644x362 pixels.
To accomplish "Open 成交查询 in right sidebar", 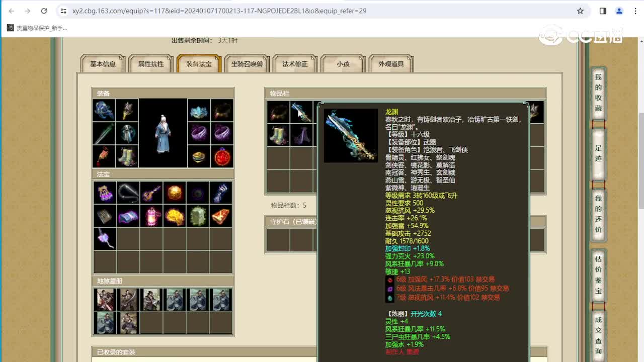I will coord(598,335).
